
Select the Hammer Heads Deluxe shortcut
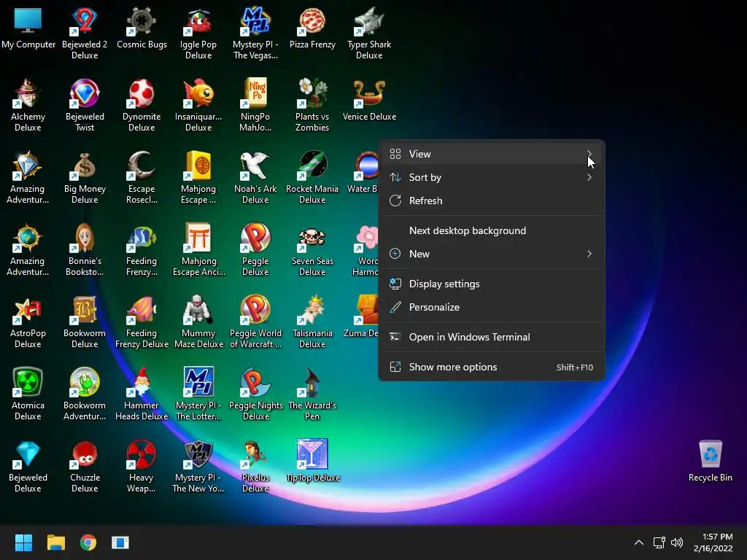pos(142,394)
